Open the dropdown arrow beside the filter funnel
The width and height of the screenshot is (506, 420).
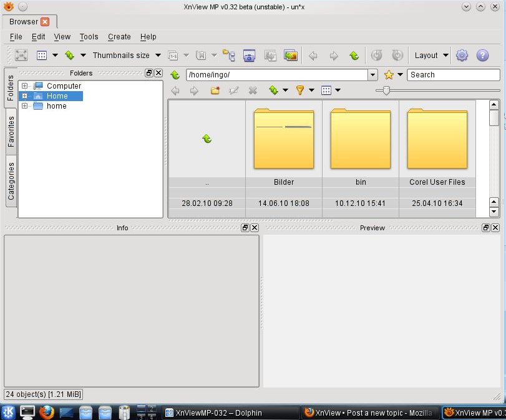tap(311, 90)
